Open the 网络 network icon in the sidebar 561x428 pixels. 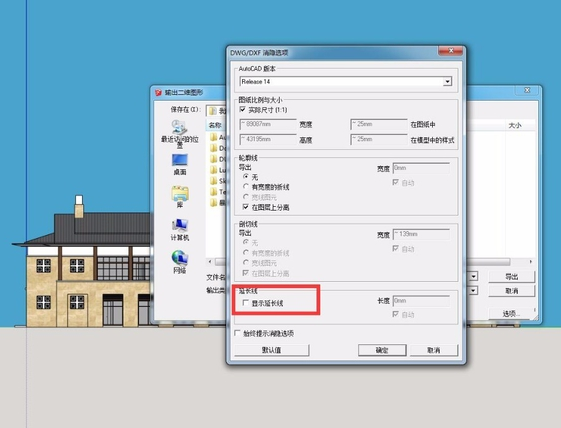(x=180, y=262)
